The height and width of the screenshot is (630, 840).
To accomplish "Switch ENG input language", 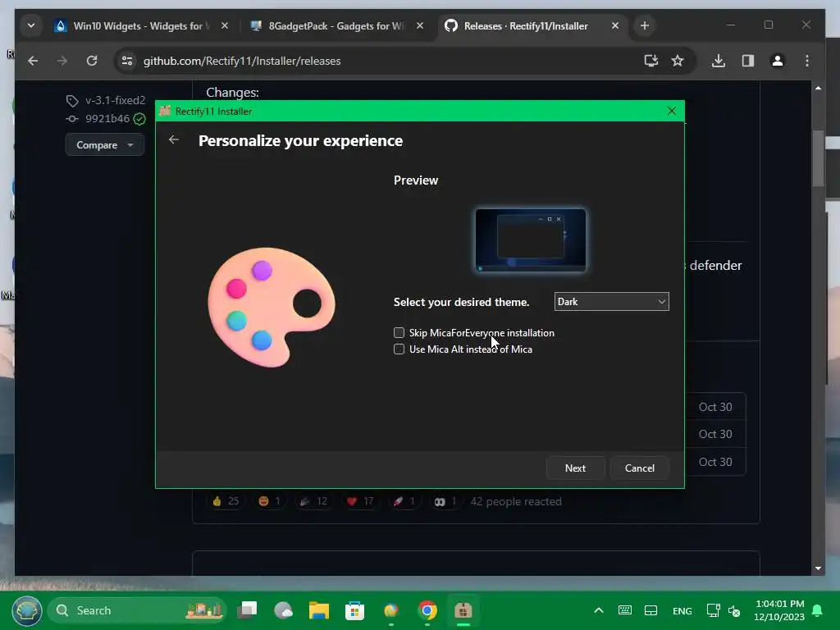I will coord(682,610).
